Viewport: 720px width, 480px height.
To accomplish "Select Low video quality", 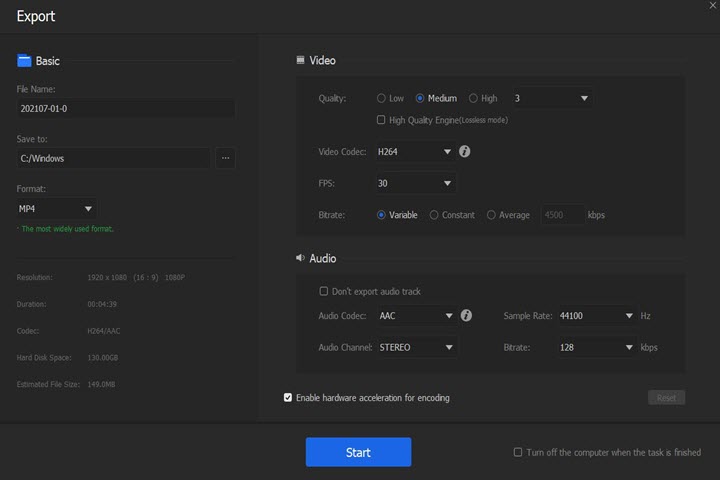I will point(382,99).
